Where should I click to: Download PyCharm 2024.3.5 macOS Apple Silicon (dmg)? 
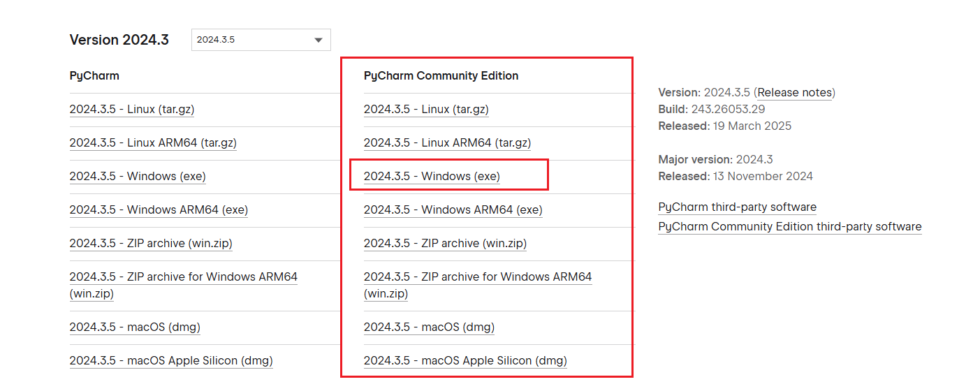pos(171,361)
